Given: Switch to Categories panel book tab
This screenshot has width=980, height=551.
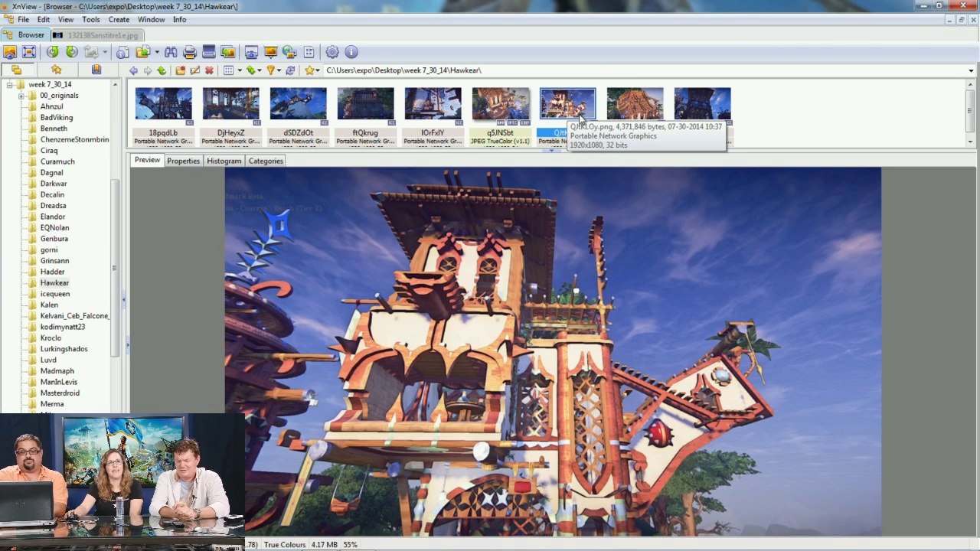Looking at the screenshot, I should 96,70.
